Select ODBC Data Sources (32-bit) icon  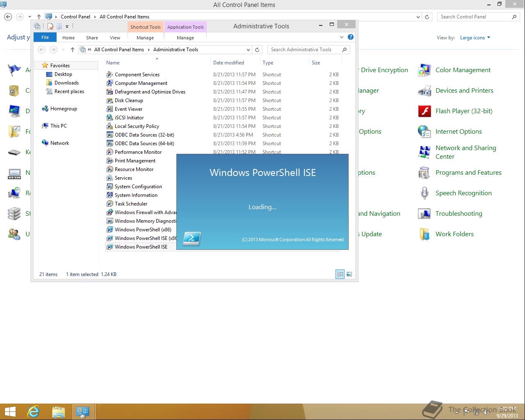[x=110, y=135]
